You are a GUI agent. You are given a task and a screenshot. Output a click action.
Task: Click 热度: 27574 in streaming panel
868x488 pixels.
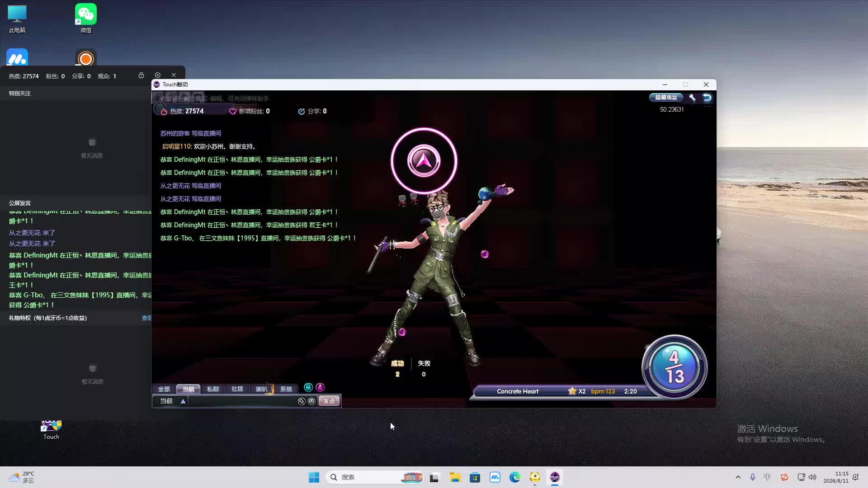(x=24, y=76)
